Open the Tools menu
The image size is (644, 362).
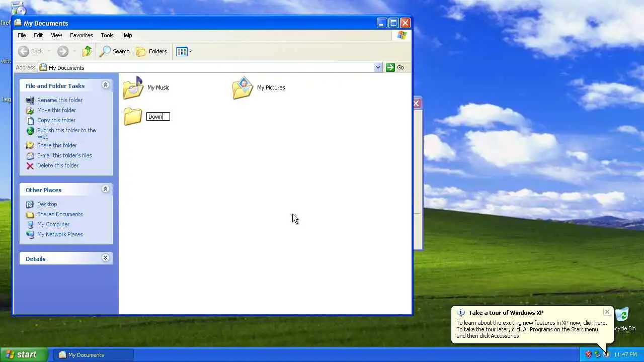(x=107, y=35)
